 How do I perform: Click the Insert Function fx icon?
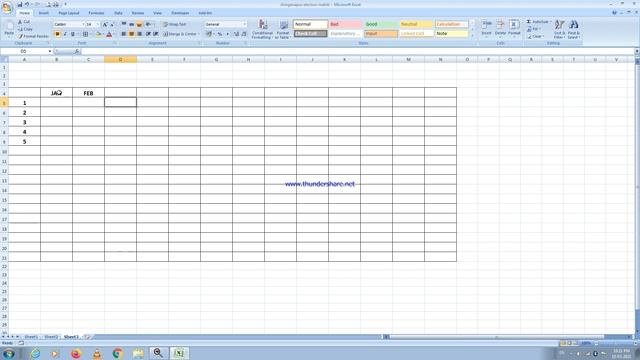pos(77,51)
